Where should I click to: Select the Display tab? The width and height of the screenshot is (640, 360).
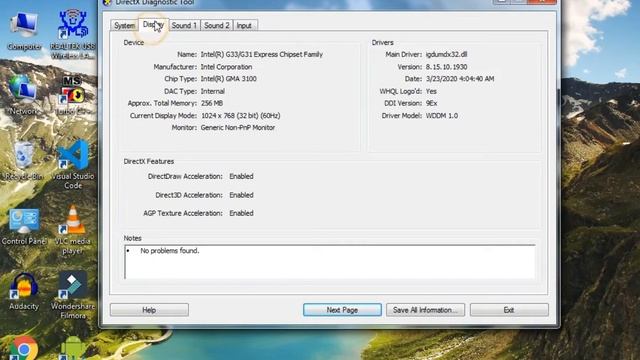pyautogui.click(x=153, y=24)
